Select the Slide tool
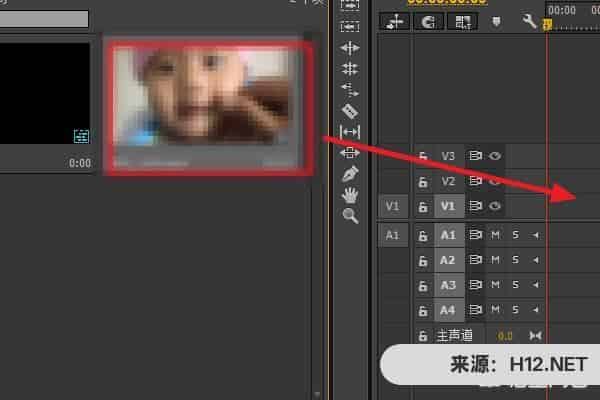Screen dimensions: 600x400 coord(350,153)
